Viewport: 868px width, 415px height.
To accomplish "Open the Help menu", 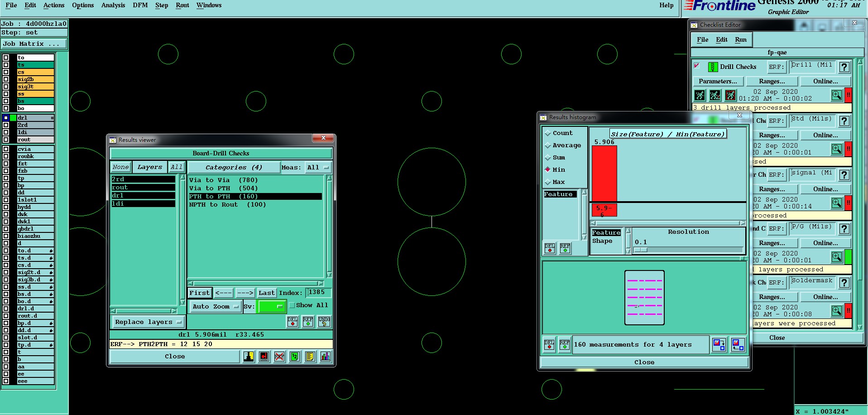I will coord(667,5).
